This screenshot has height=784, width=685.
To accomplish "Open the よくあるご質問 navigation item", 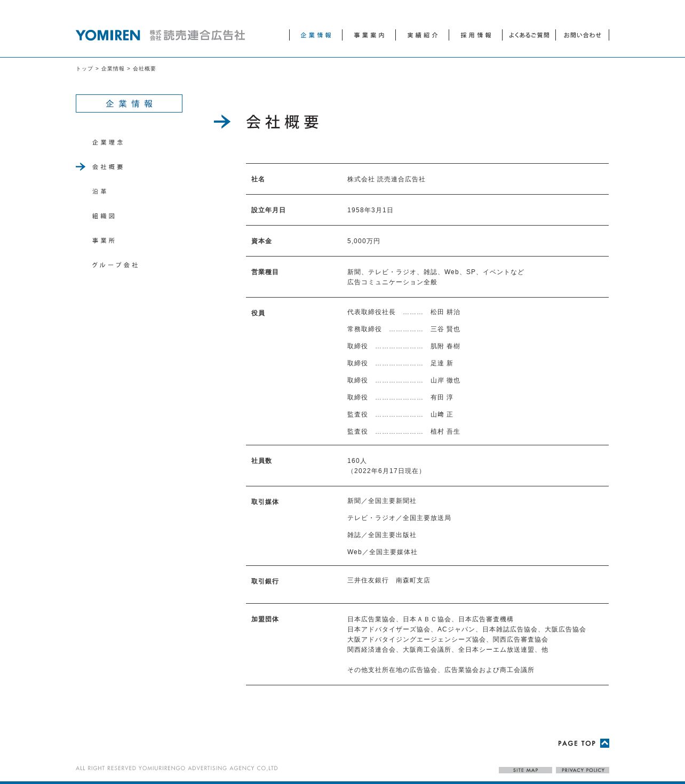I will pyautogui.click(x=529, y=35).
